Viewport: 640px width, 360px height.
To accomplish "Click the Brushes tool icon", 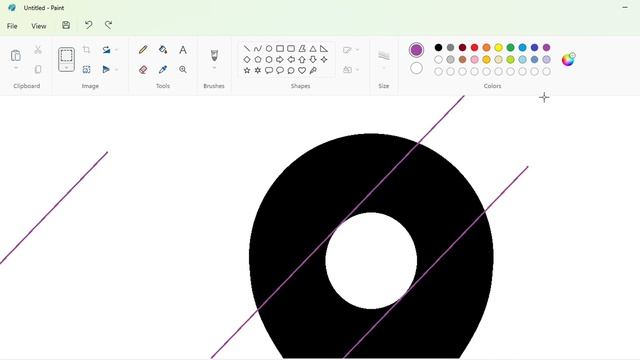I will point(214,55).
